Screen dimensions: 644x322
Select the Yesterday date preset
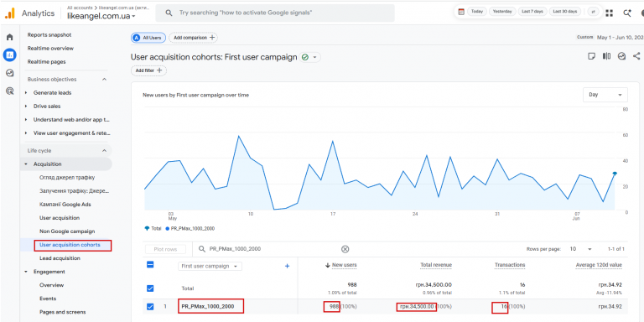[x=502, y=12]
